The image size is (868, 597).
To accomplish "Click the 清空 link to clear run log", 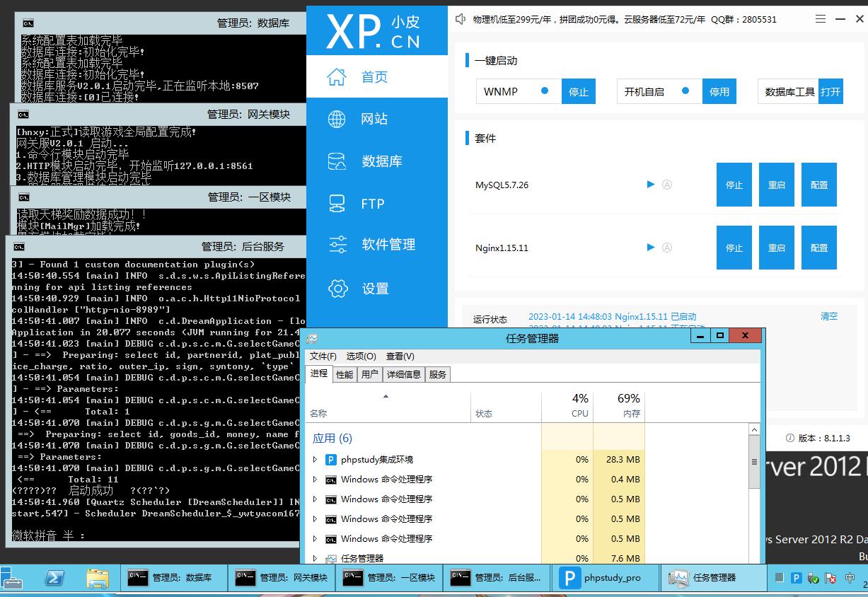I will [x=829, y=316].
